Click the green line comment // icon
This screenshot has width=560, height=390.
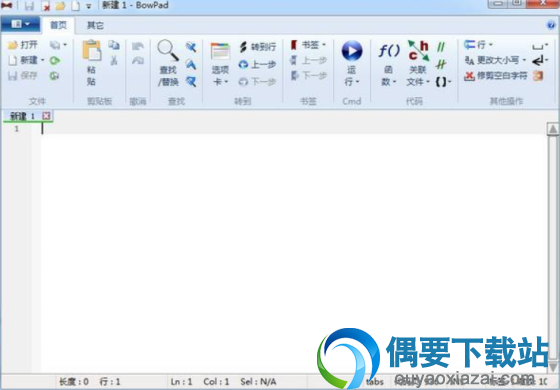click(441, 47)
